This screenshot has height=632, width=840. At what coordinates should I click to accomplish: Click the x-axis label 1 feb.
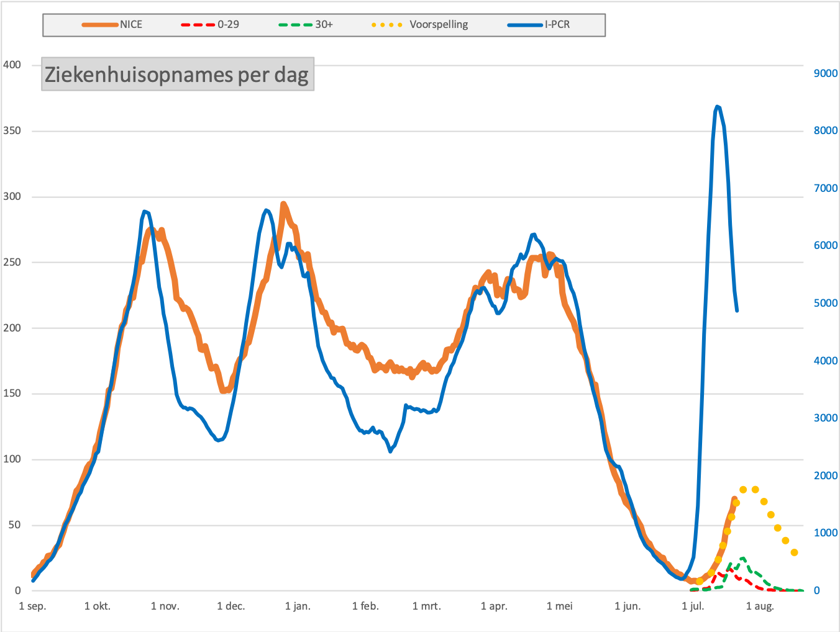tap(365, 606)
